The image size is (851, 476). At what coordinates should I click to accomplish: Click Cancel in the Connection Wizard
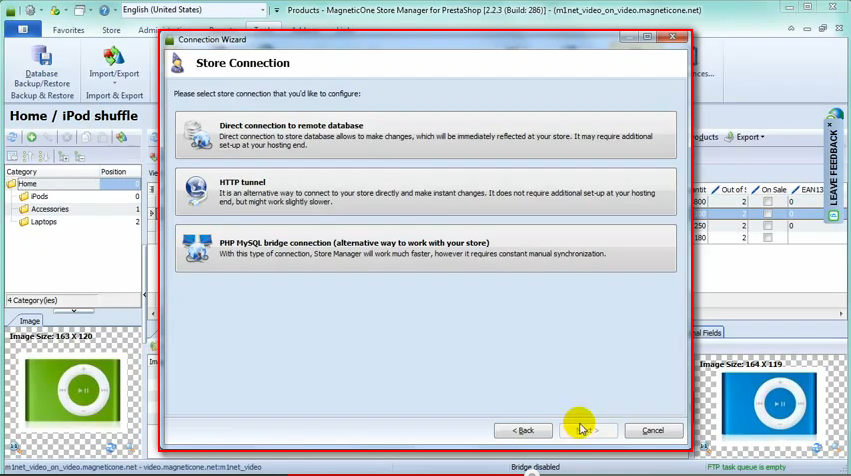(x=653, y=430)
